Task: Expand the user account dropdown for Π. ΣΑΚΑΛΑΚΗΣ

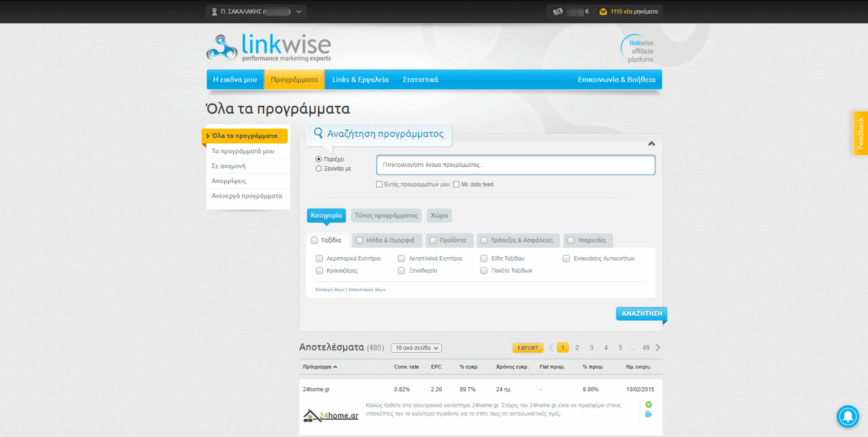Action: (x=299, y=11)
